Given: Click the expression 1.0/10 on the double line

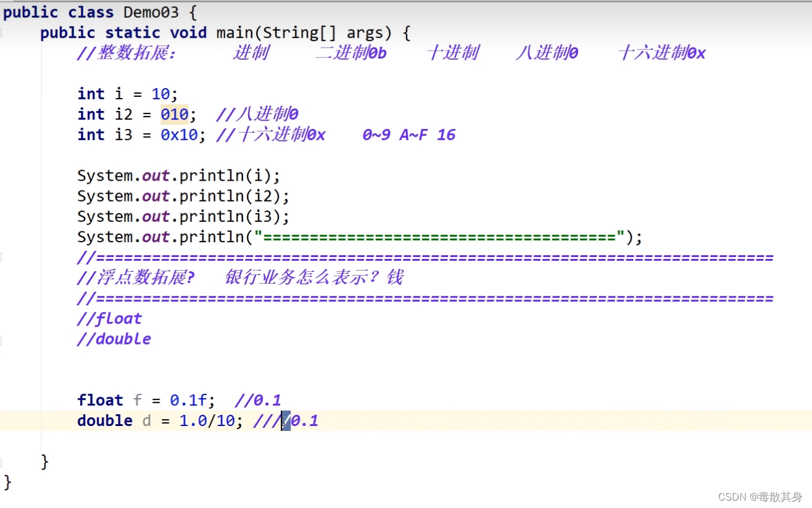Looking at the screenshot, I should (205, 420).
